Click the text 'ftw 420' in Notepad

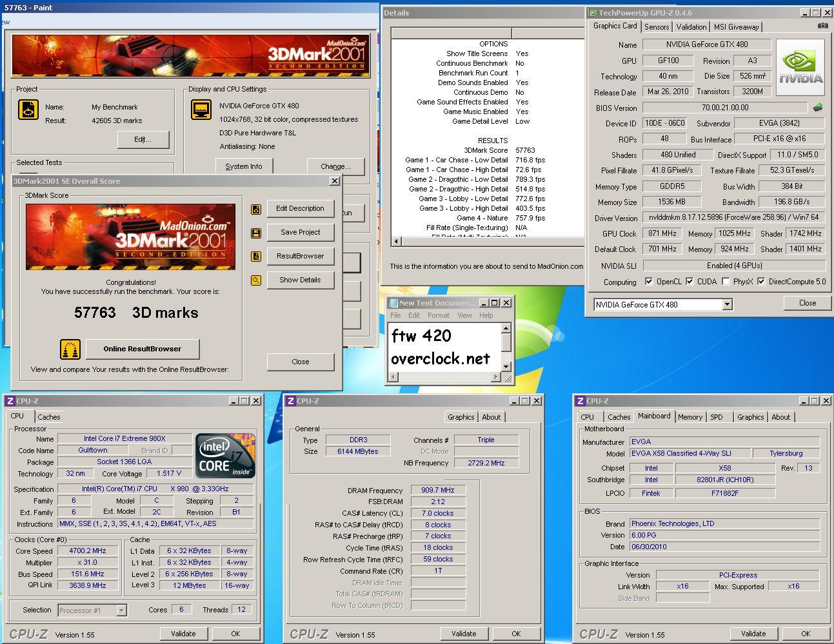(x=421, y=336)
